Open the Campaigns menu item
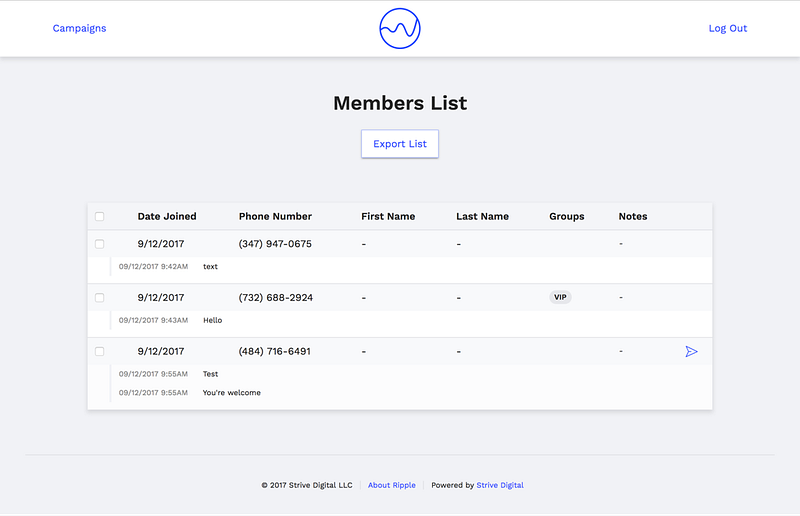The height and width of the screenshot is (516, 800). (x=79, y=28)
